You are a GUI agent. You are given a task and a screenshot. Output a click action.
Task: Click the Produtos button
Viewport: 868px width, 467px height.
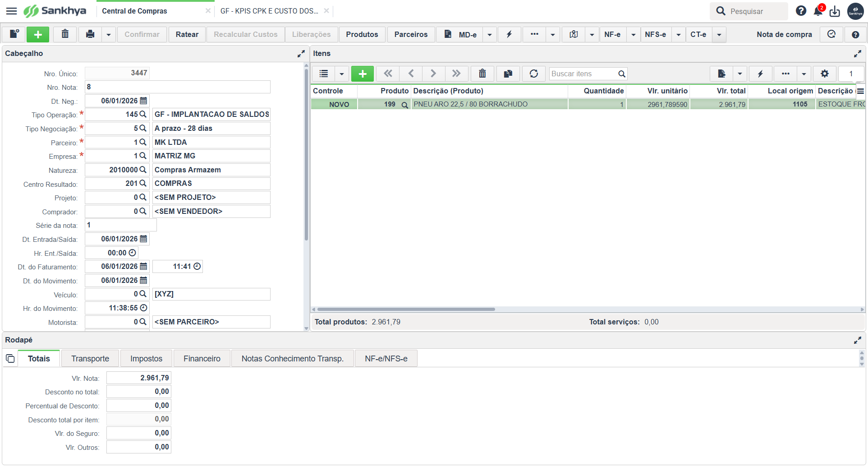coord(362,34)
